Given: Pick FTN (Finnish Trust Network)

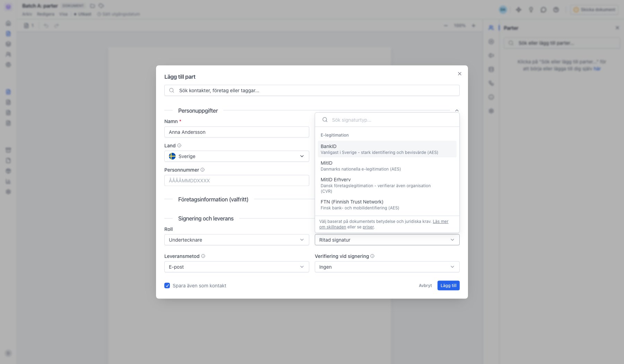Looking at the screenshot, I should pos(387,205).
